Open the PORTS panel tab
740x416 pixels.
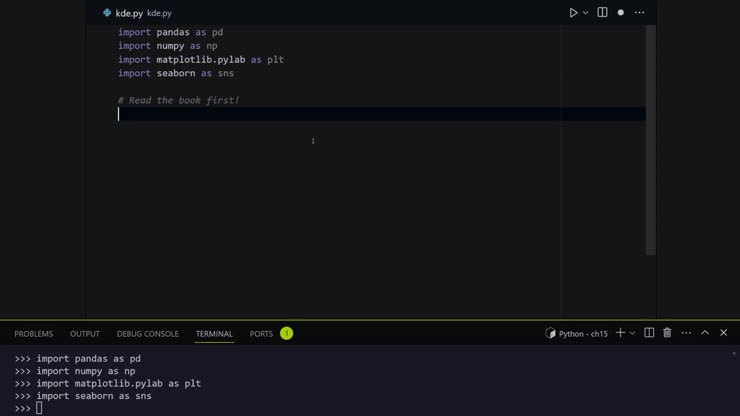261,334
